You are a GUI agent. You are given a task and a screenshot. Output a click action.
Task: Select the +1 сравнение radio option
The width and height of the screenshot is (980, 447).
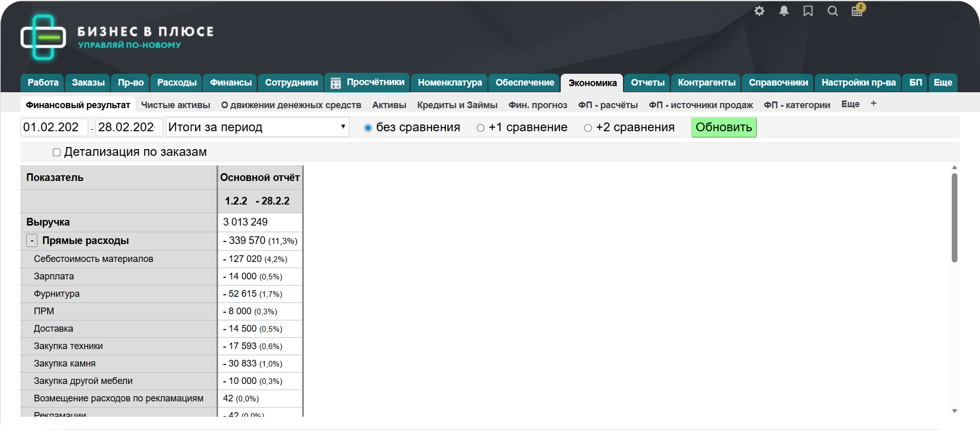click(x=480, y=128)
